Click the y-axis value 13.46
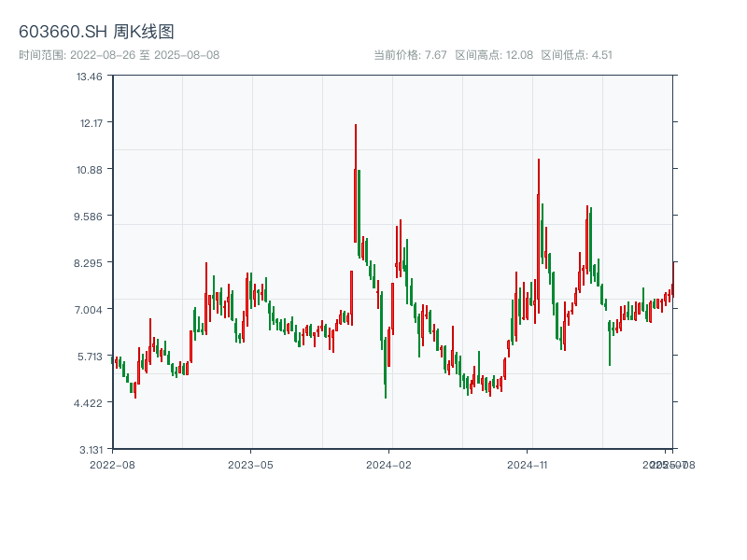This screenshot has width=747, height=560. click(89, 77)
